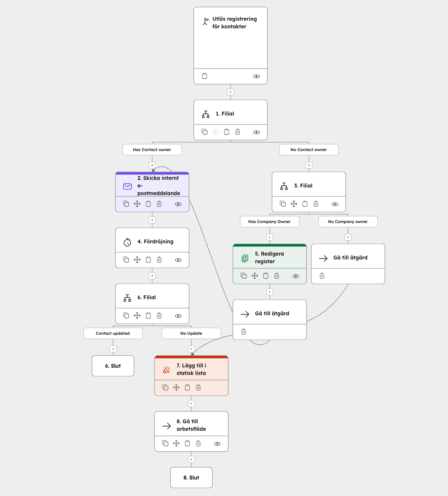This screenshot has height=496, width=448.
Task: Toggle eye icon on trigger card
Action: pos(257,77)
